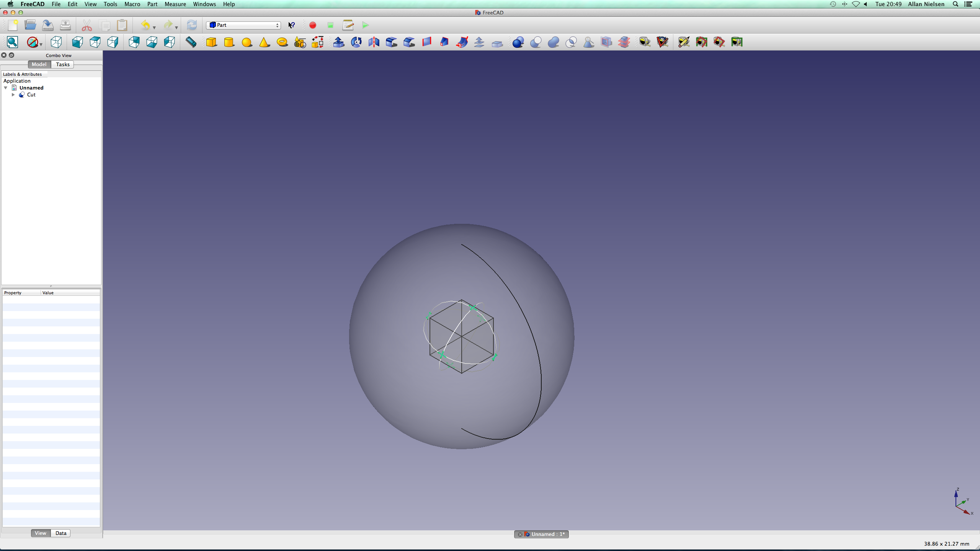Select the Cut item in model tree
The height and width of the screenshot is (551, 980).
(31, 95)
